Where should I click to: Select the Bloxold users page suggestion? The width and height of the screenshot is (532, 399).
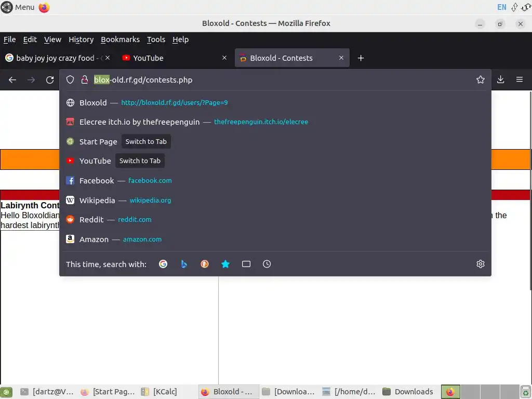click(x=275, y=103)
